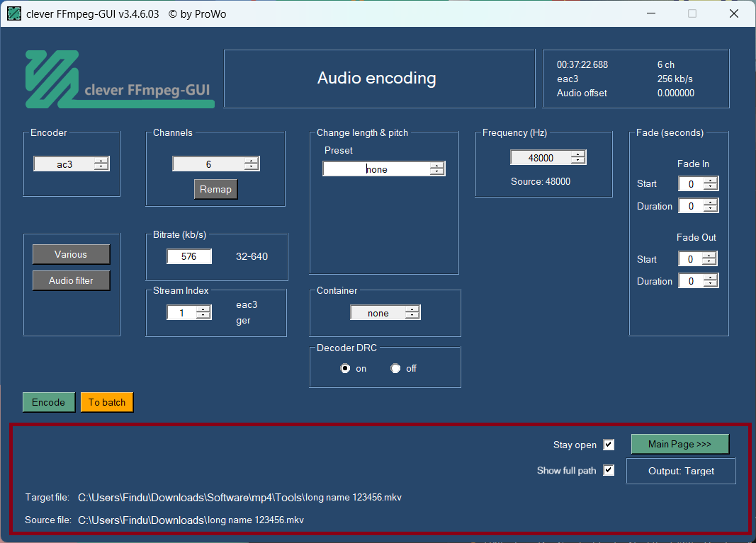Viewport: 756px width, 543px height.
Task: Click the app icon in the title bar
Action: click(14, 14)
